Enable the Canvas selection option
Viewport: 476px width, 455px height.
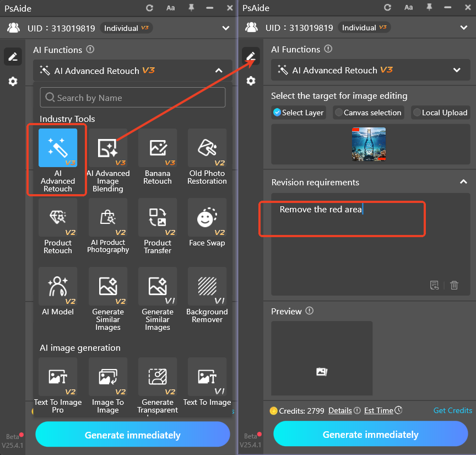(368, 113)
